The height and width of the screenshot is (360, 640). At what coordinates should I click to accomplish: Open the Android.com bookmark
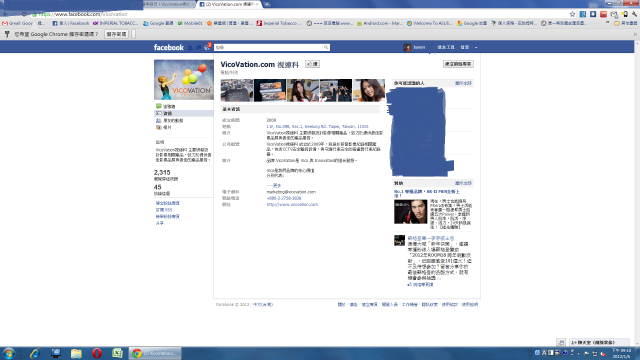pos(380,23)
